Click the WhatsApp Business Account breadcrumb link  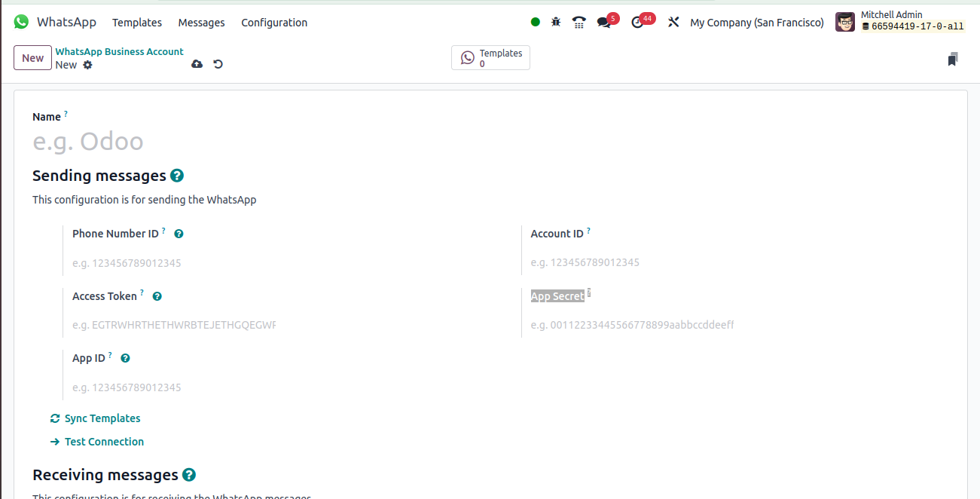119,51
